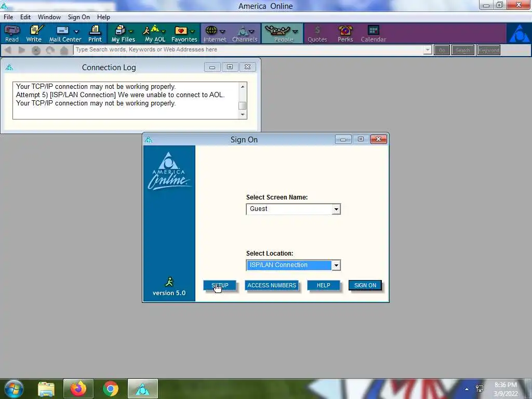Click Connection Log scrollbar down arrow

[x=242, y=114]
